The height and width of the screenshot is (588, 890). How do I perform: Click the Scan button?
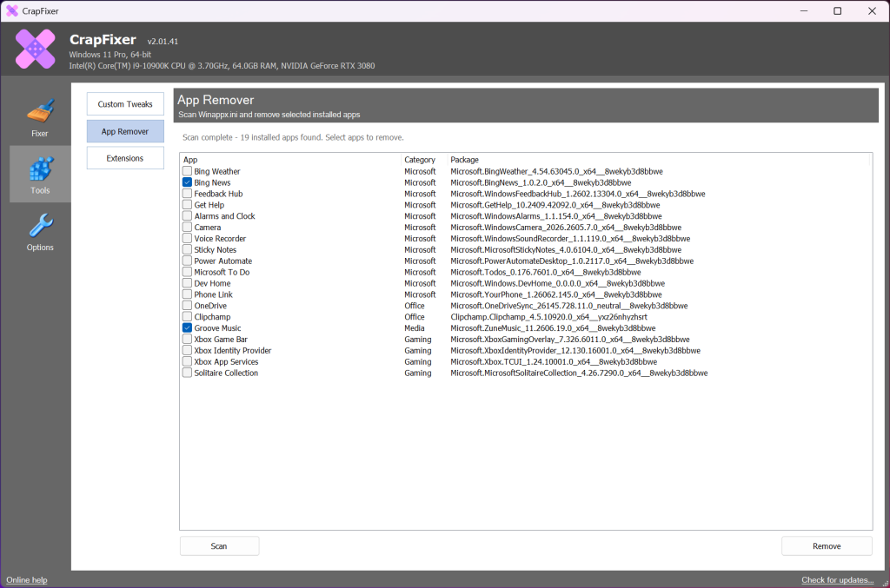219,546
